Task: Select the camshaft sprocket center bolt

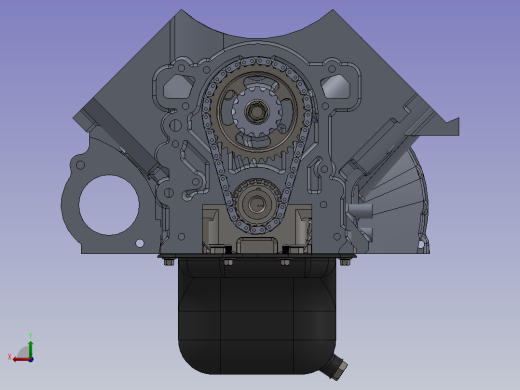Action: pyautogui.click(x=256, y=111)
